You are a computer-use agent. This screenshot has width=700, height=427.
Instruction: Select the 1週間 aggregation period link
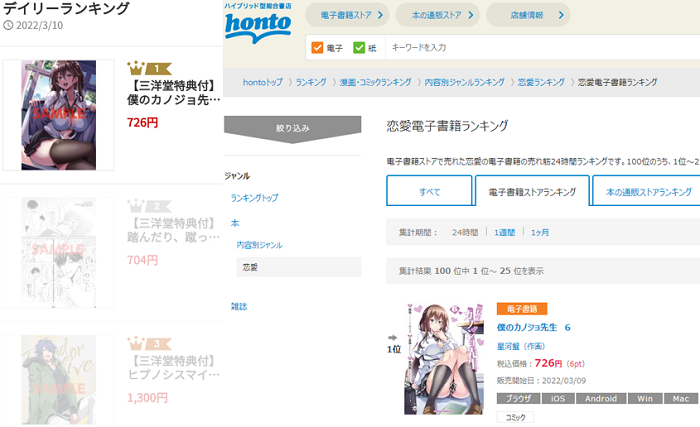504,232
